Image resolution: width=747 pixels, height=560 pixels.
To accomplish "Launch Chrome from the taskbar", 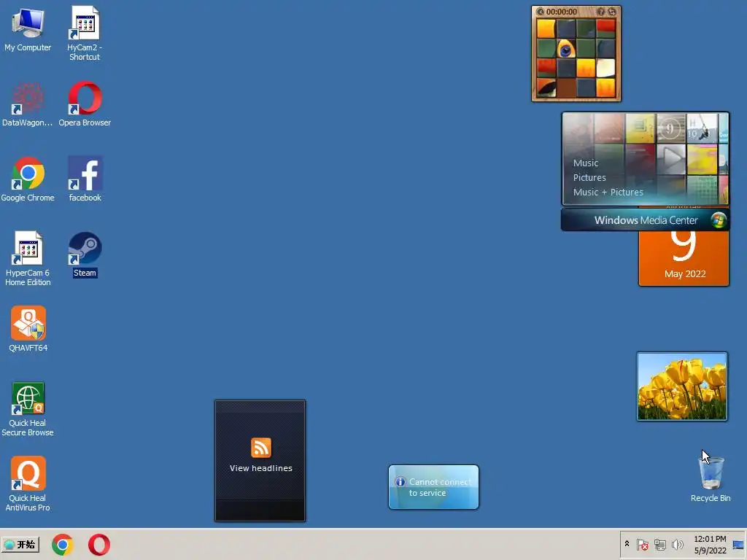I will 63,545.
